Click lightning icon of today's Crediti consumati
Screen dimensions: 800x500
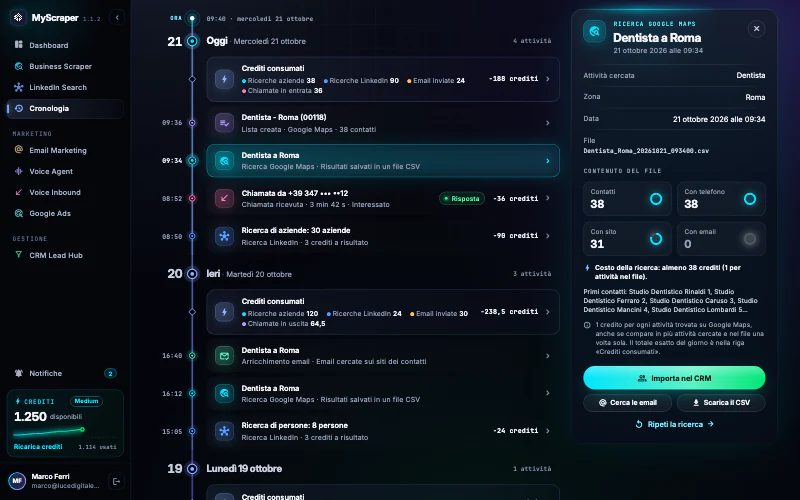(224, 79)
